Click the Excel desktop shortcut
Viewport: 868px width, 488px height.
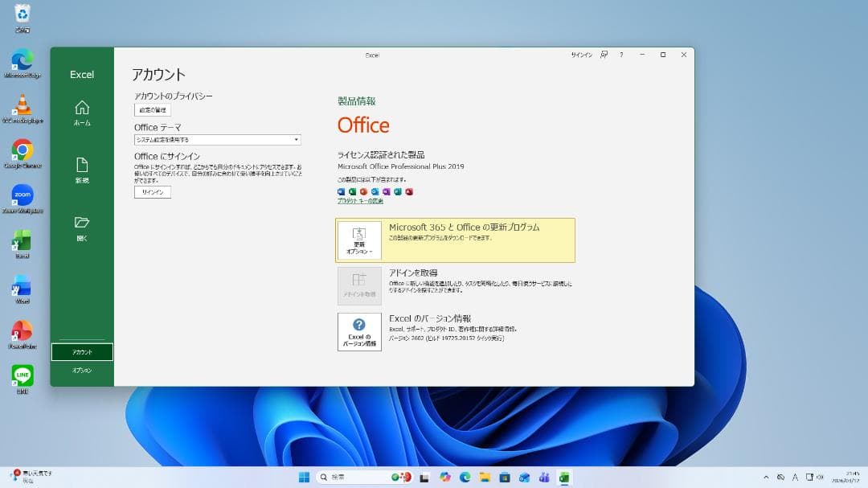pyautogui.click(x=23, y=244)
